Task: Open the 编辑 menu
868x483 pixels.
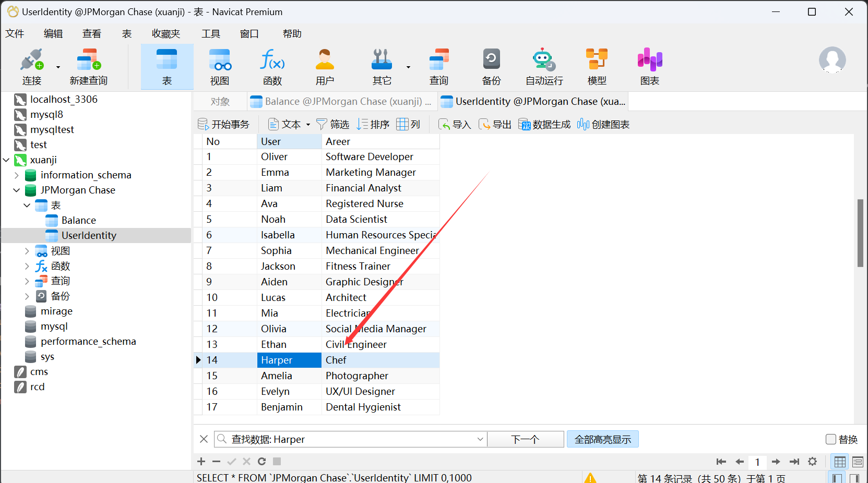Action: (x=53, y=33)
